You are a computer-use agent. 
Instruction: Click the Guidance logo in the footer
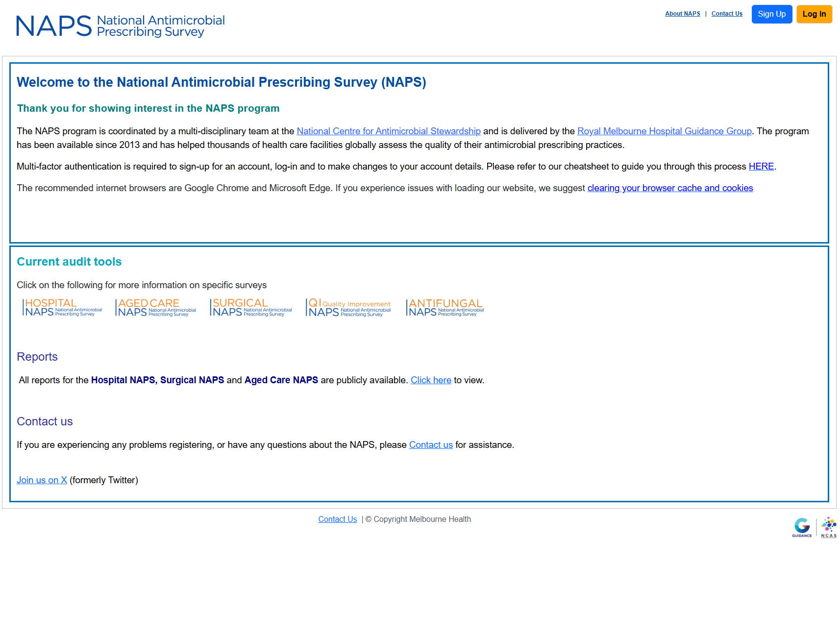click(802, 528)
